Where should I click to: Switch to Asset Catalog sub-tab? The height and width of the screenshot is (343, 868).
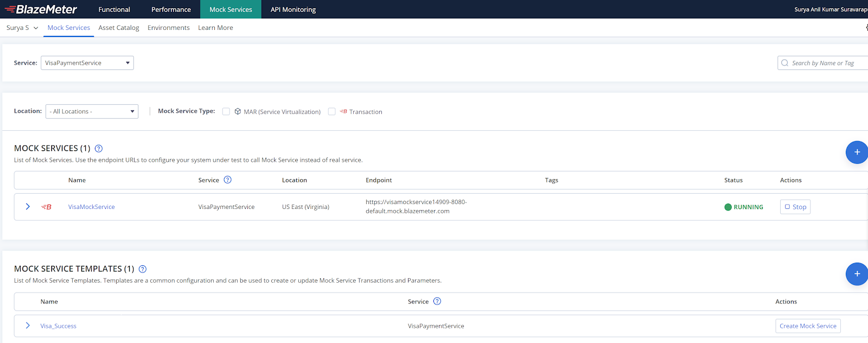(119, 28)
